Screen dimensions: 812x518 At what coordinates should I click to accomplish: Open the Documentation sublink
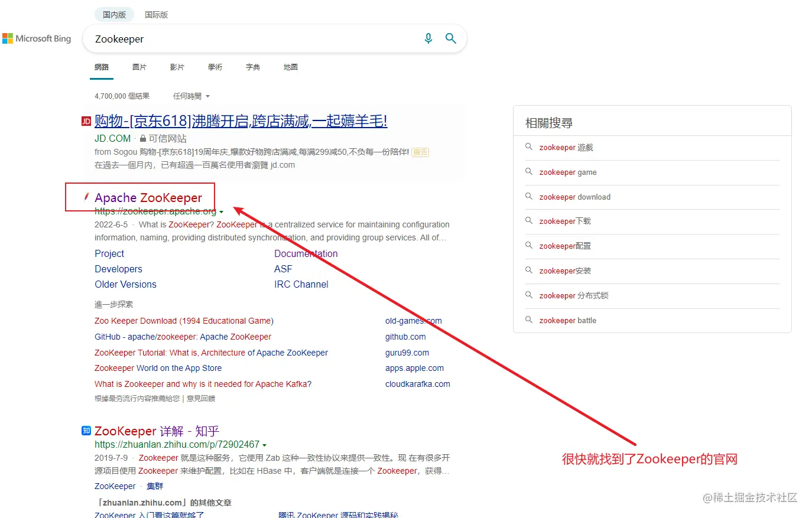pos(306,253)
